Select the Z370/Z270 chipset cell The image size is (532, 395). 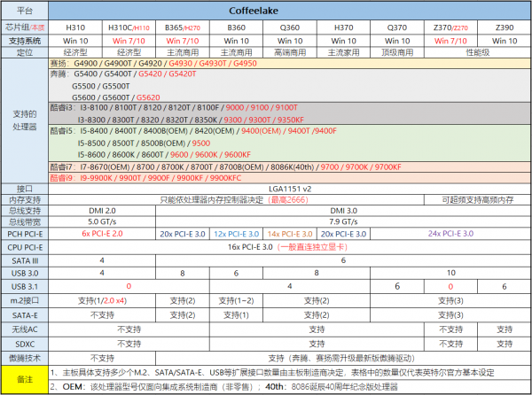450,27
